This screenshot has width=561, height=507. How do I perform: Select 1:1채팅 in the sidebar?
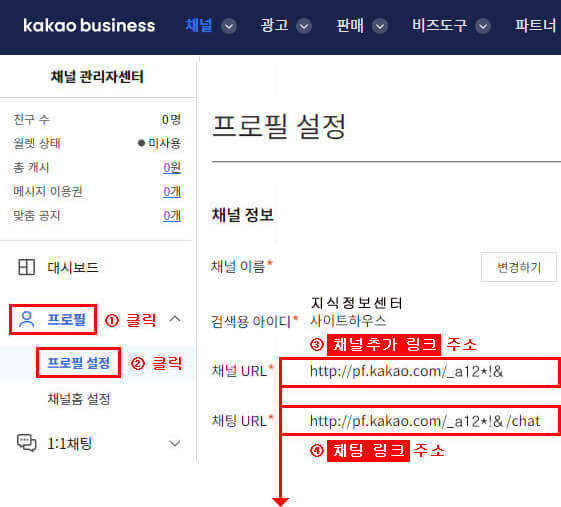pyautogui.click(x=70, y=444)
